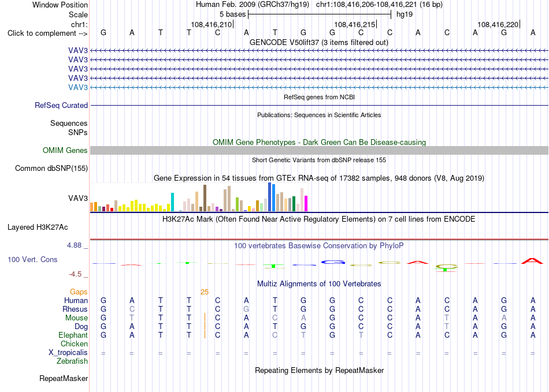Click the tall blue GTEx expression bar
The width and height of the screenshot is (549, 392).
(270, 197)
